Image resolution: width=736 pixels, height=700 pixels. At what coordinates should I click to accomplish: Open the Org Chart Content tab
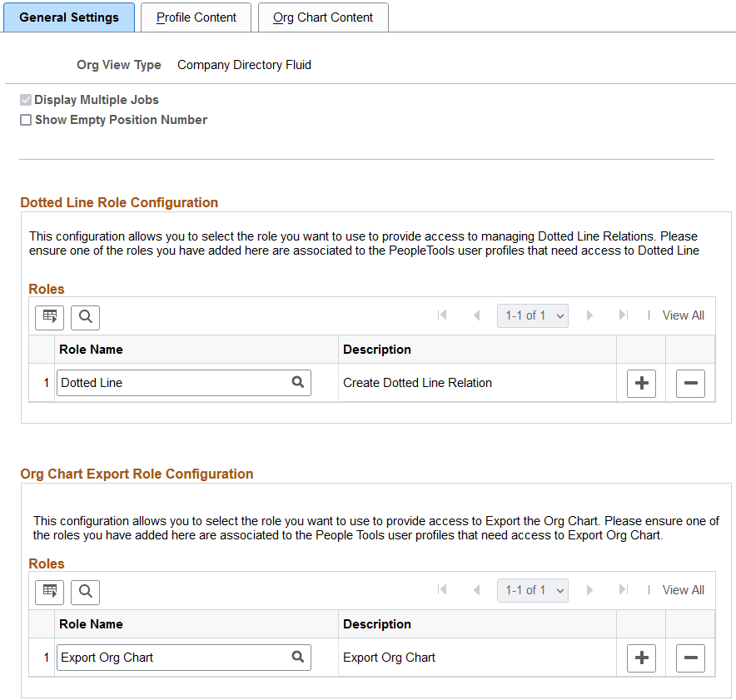pos(323,17)
